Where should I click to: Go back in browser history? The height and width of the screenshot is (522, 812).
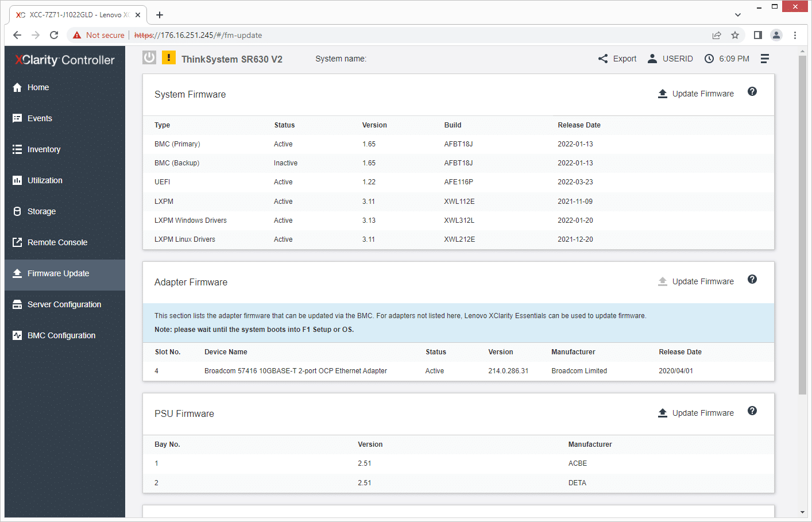pos(17,35)
